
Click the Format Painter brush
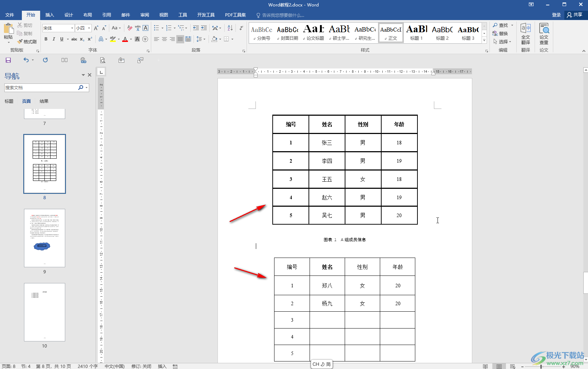click(x=27, y=42)
